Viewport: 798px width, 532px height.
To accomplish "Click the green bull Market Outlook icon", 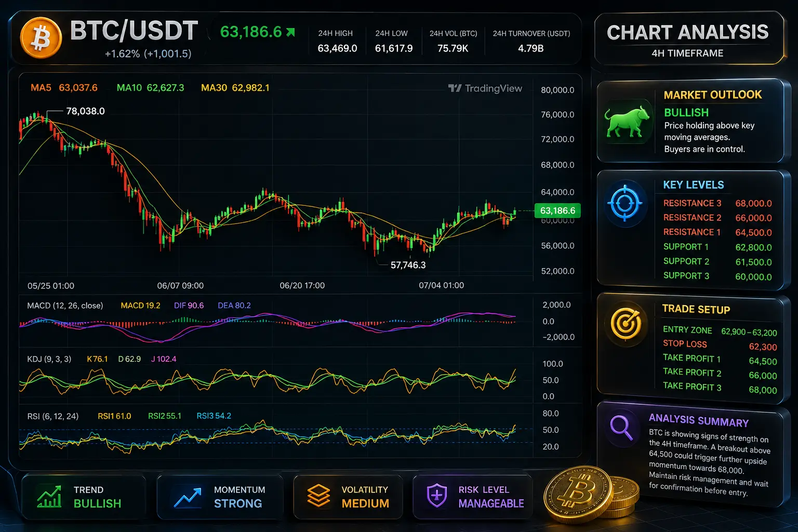I will 627,122.
